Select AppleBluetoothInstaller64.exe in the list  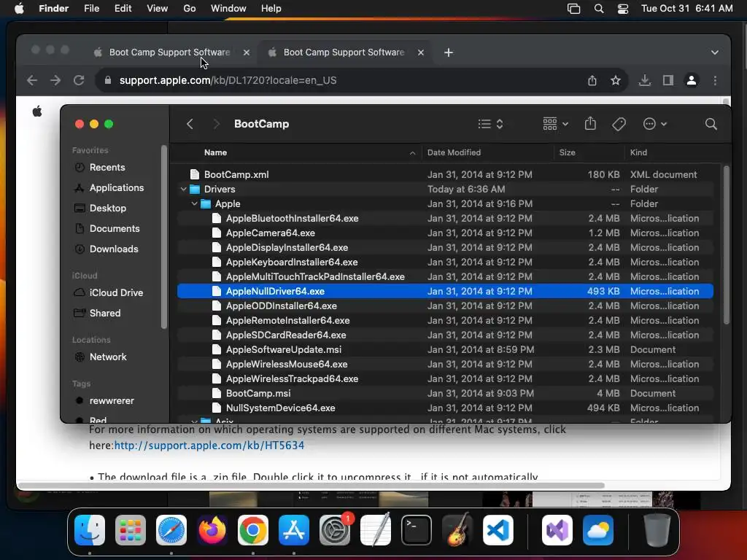445,218
